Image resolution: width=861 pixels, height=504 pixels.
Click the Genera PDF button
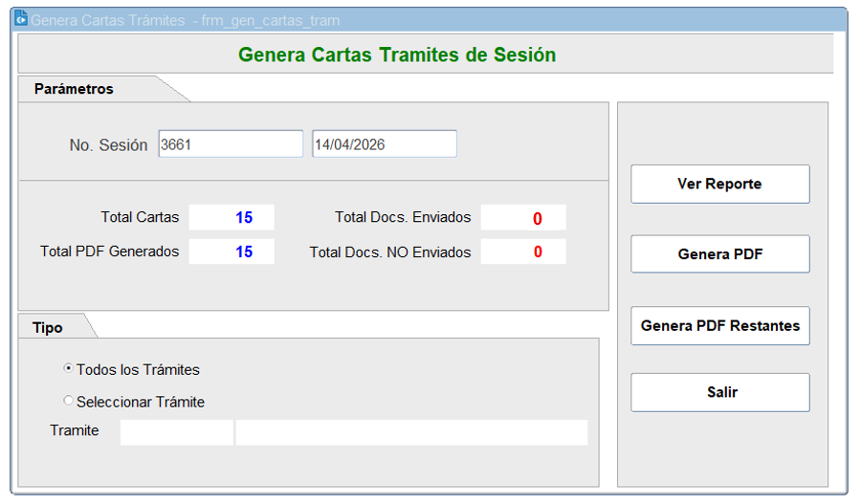(719, 254)
